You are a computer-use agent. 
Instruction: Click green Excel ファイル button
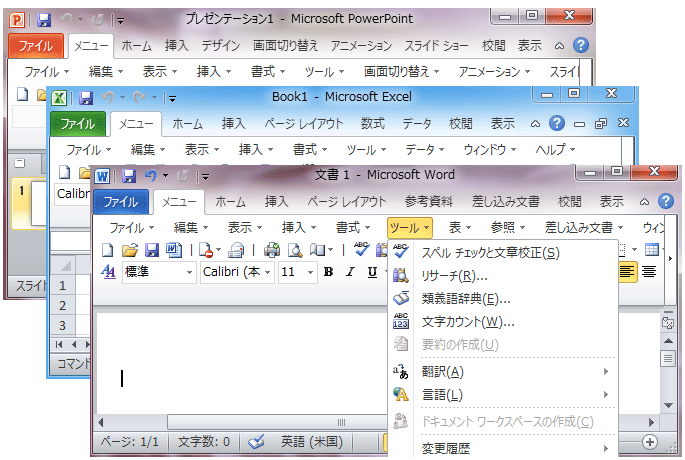tap(78, 124)
